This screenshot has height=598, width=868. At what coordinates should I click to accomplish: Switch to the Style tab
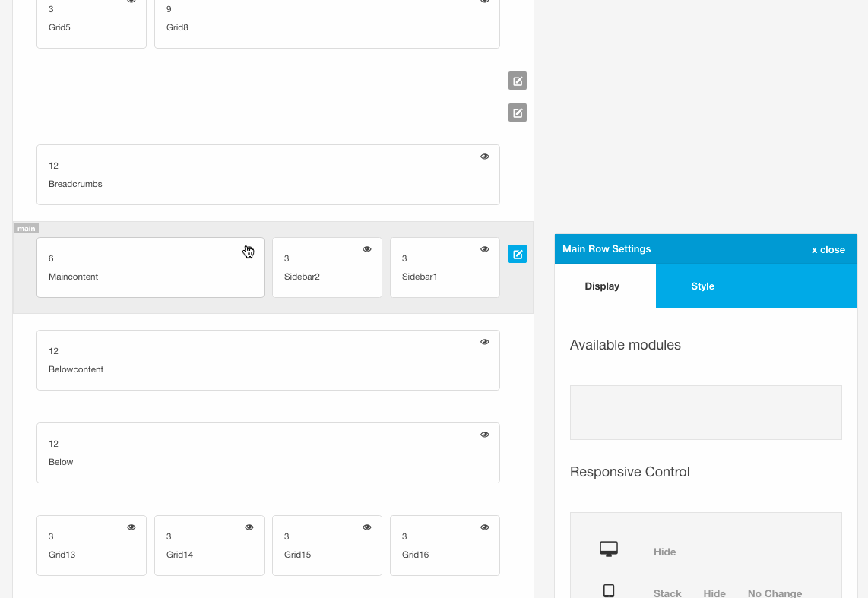[702, 286]
